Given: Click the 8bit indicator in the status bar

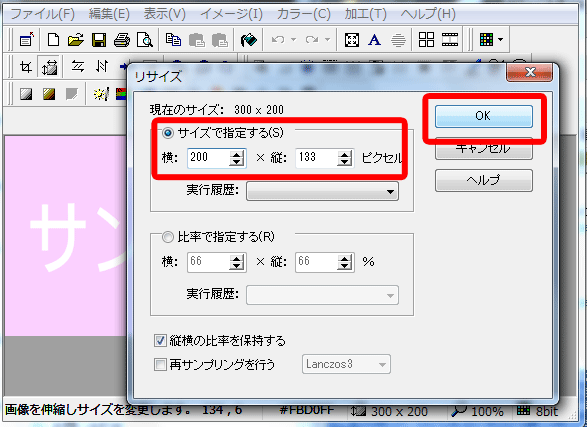Looking at the screenshot, I should click(547, 412).
